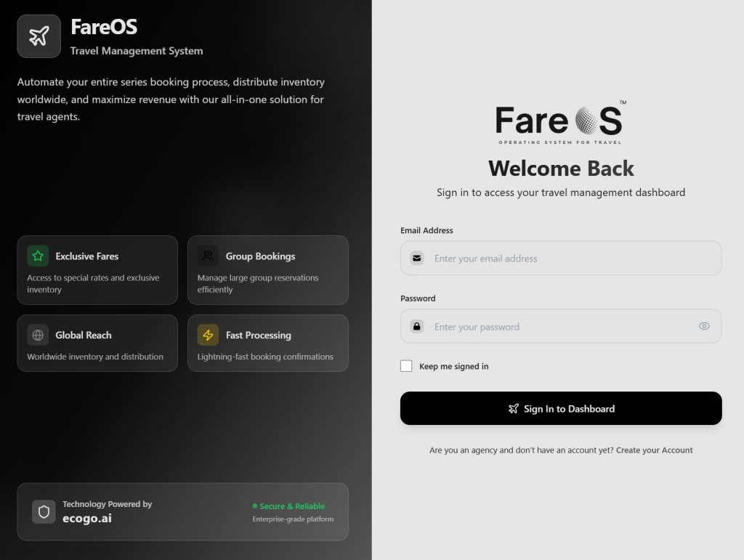This screenshot has height=560, width=744.
Task: Click the padlock icon in password field
Action: [417, 327]
